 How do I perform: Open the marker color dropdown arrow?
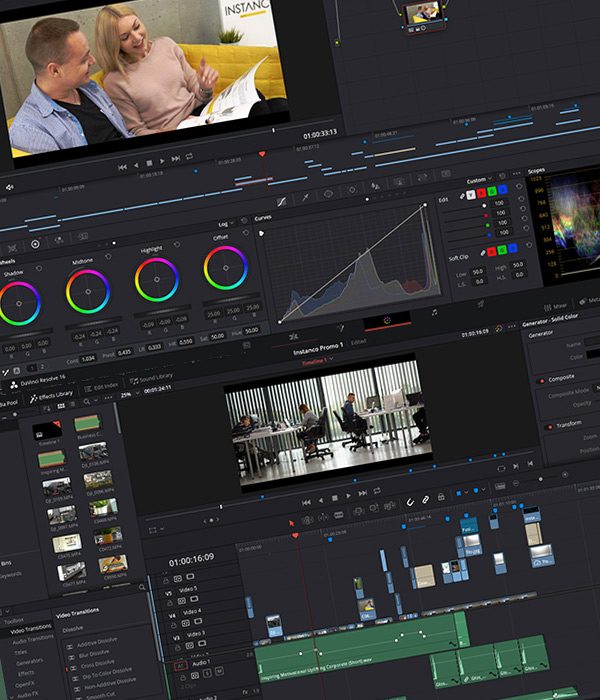[483, 489]
